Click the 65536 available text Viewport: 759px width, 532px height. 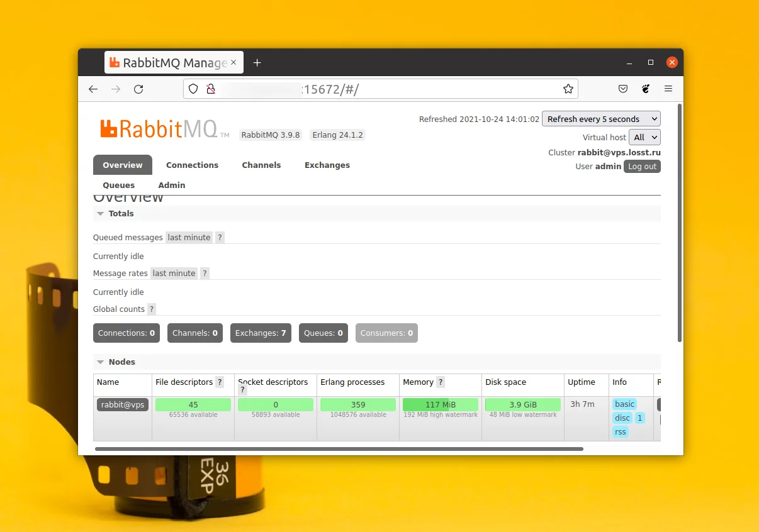click(x=193, y=415)
